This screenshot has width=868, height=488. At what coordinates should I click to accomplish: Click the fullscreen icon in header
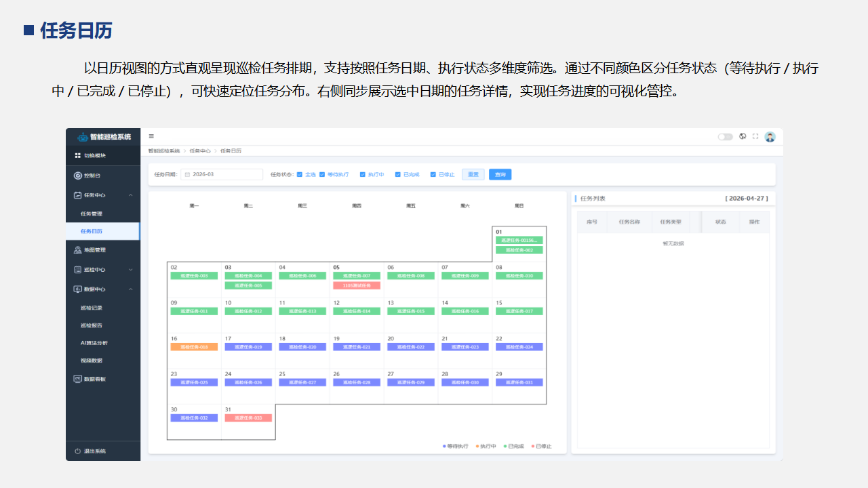point(755,136)
